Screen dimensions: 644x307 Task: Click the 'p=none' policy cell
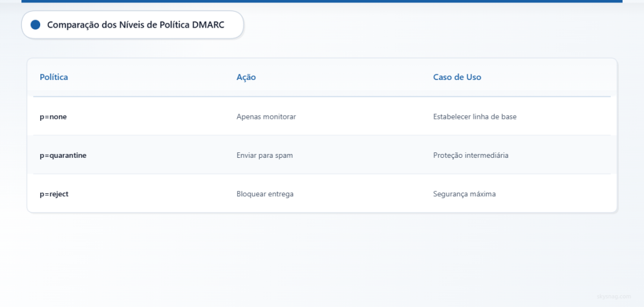pyautogui.click(x=53, y=117)
